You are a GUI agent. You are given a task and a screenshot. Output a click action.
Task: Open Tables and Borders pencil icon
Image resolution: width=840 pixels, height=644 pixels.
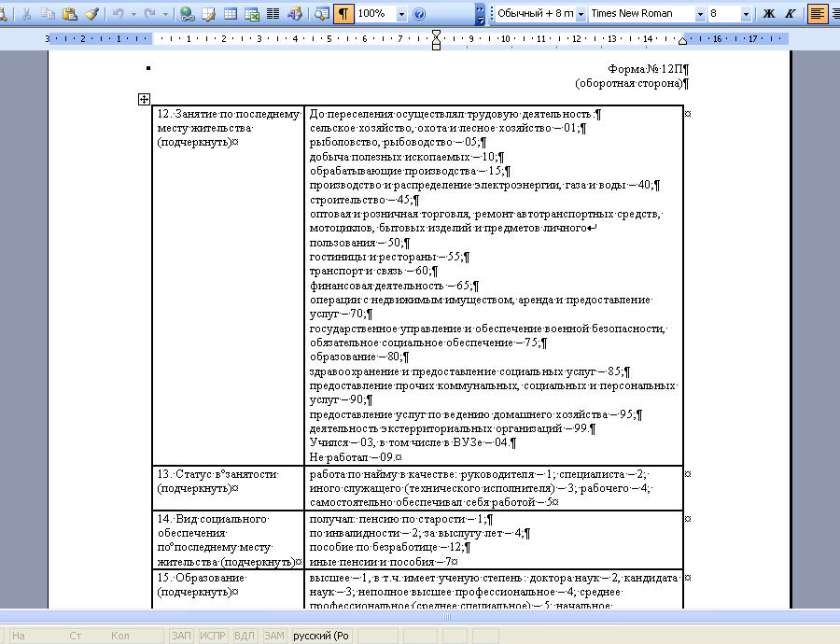(x=208, y=14)
